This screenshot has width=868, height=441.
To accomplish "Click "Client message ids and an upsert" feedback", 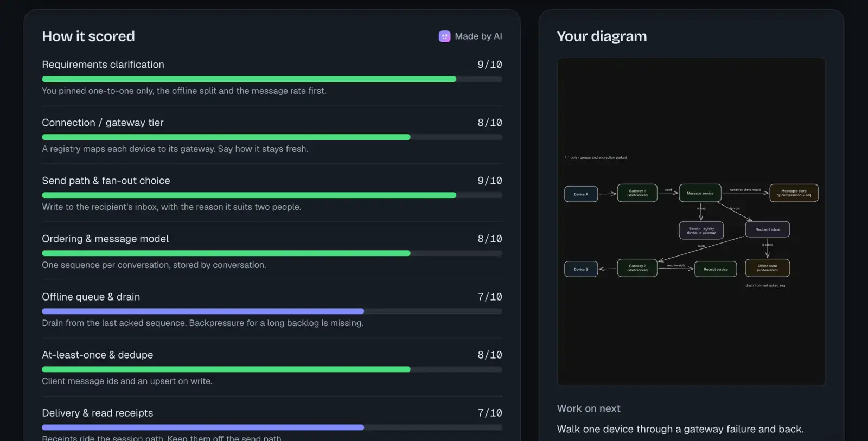I will point(127,381).
